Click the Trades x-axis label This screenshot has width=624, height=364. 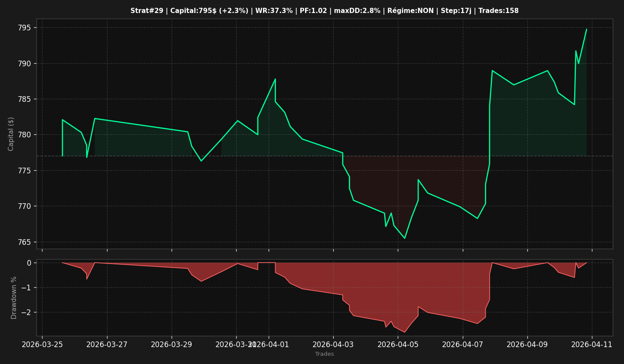(x=325, y=354)
